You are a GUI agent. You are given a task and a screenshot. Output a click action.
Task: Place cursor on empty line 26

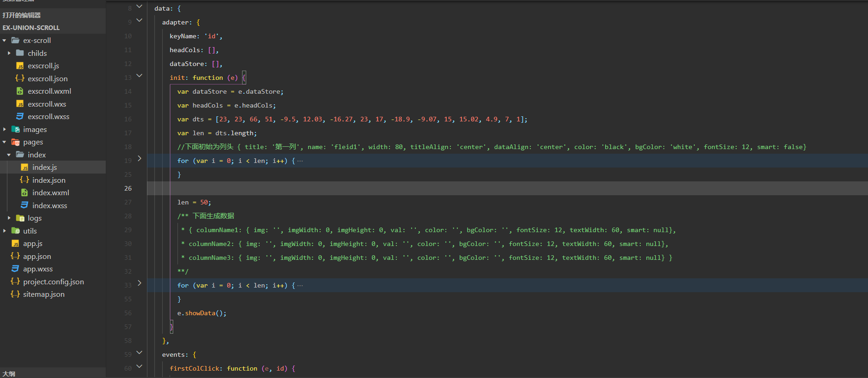(x=507, y=188)
